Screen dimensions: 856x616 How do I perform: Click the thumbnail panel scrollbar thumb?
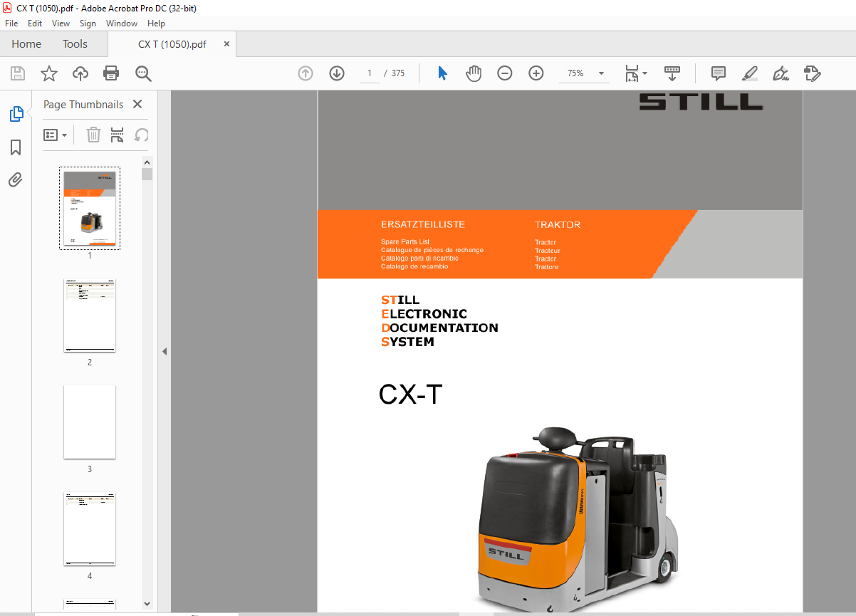tap(147, 174)
